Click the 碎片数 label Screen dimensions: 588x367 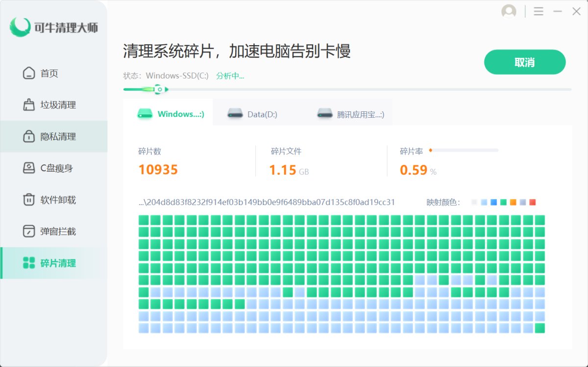click(x=149, y=151)
